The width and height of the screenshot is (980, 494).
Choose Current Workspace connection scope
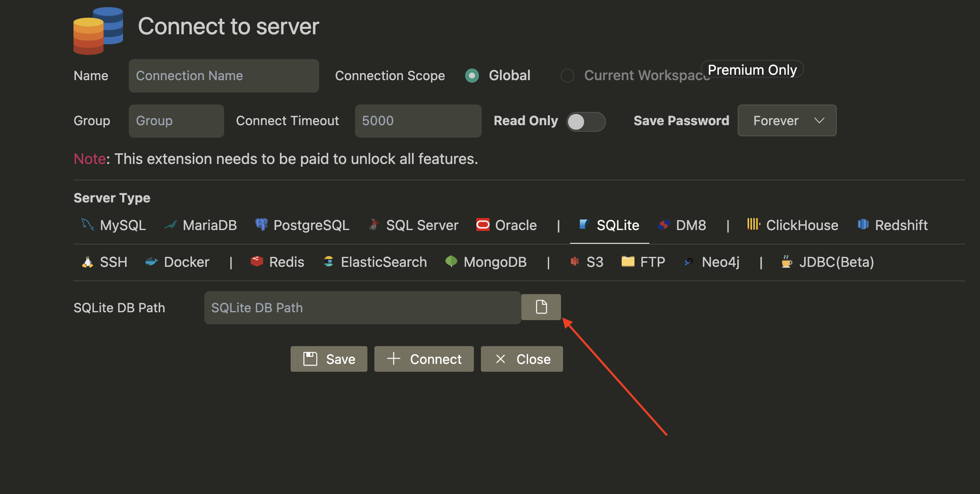(567, 76)
